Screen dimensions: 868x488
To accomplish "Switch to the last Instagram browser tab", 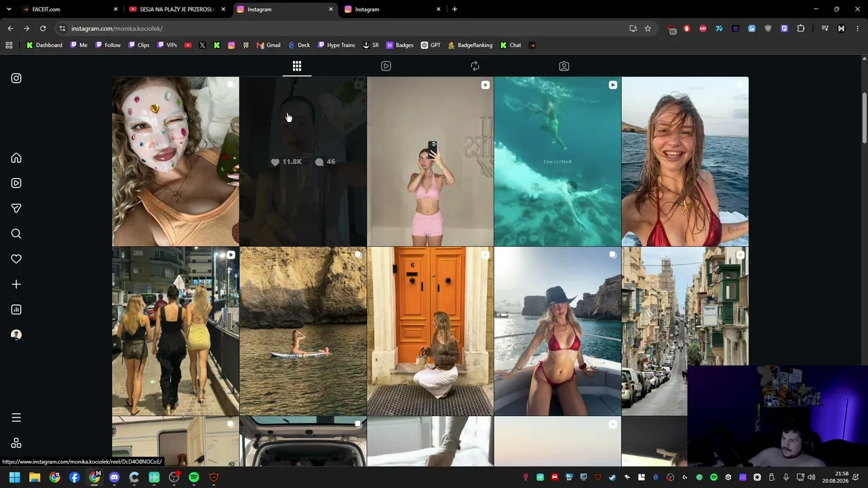I will [x=393, y=9].
